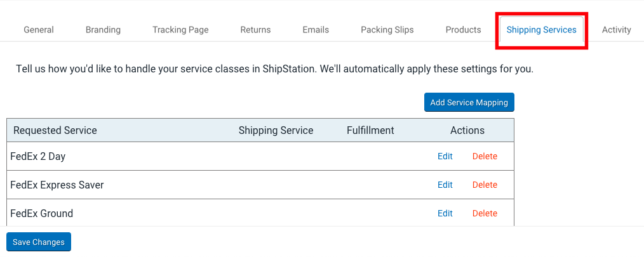Screen dimensions: 644x257
Task: Edit the FedEx Ground mapping
Action: click(x=445, y=213)
